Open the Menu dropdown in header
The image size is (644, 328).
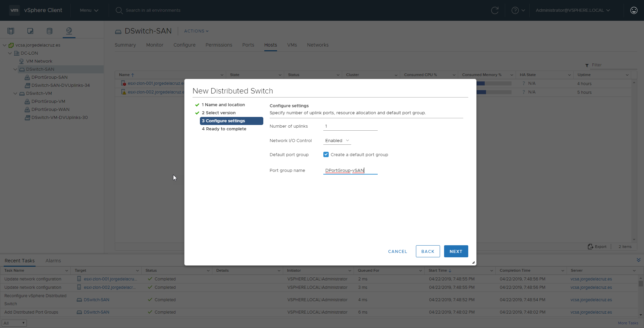(x=89, y=10)
